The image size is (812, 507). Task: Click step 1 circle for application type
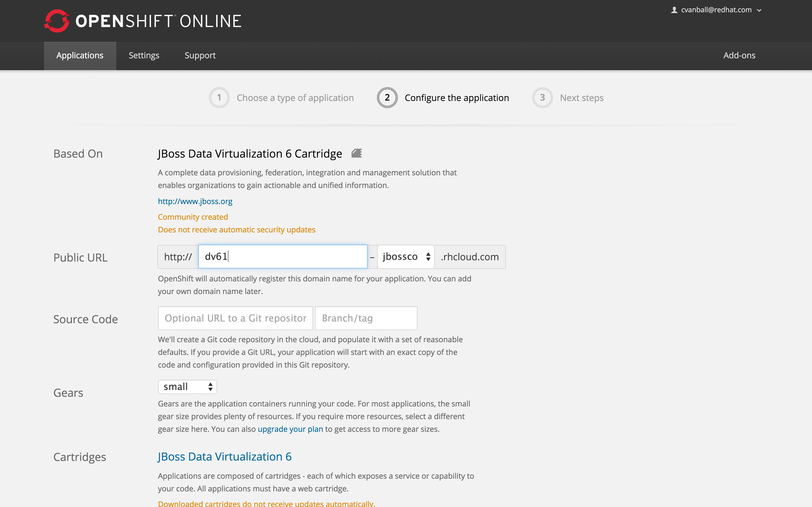pos(219,98)
